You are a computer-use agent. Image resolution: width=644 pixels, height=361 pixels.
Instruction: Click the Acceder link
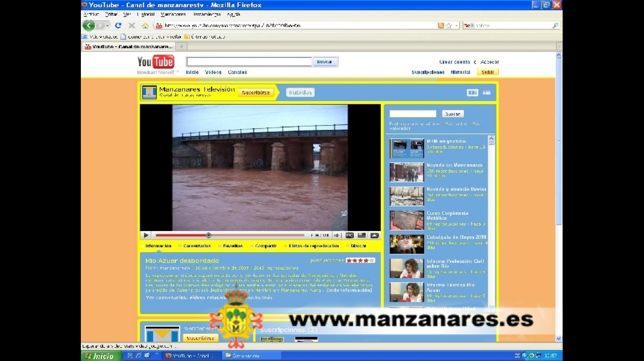click(x=490, y=62)
